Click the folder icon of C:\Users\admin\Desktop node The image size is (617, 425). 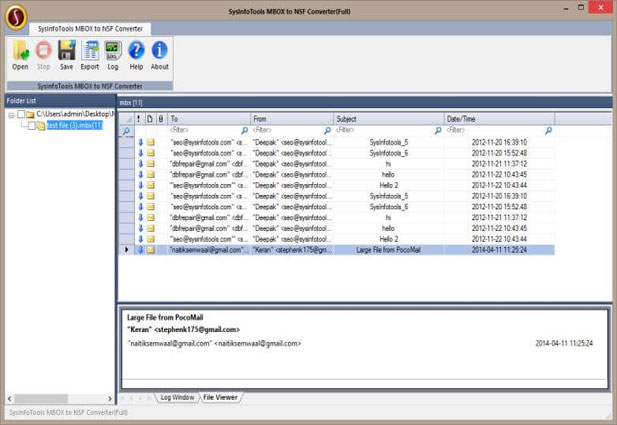point(30,115)
